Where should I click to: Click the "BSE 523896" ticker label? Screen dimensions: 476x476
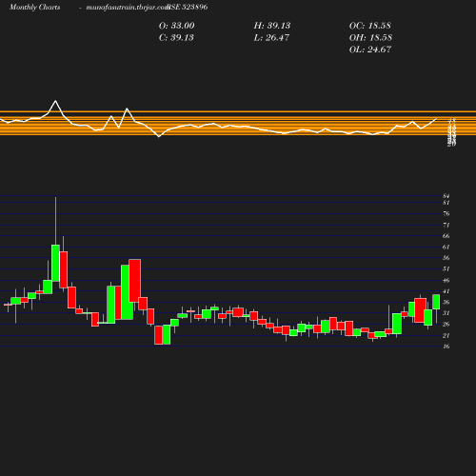point(188,7)
